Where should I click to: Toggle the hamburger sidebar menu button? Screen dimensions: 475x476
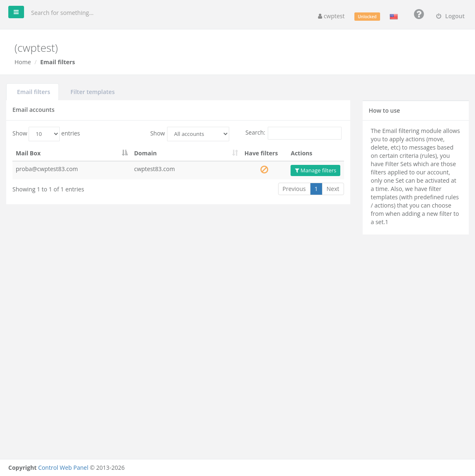click(x=16, y=12)
